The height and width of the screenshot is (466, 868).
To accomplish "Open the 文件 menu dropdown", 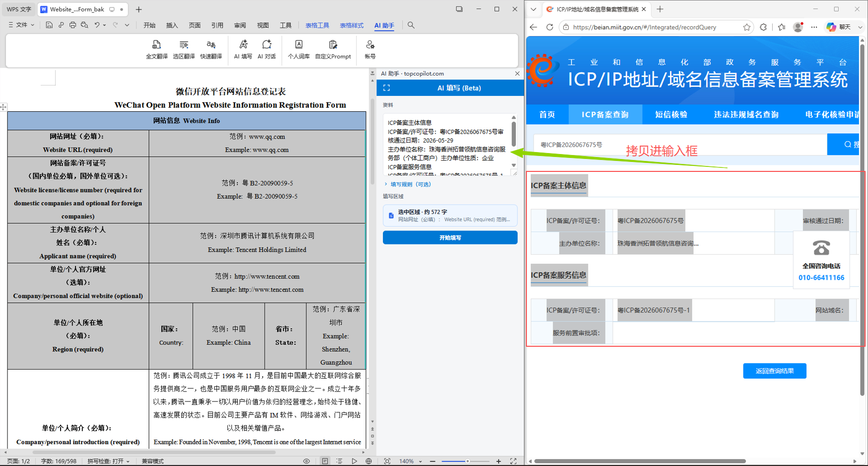I will click(21, 25).
